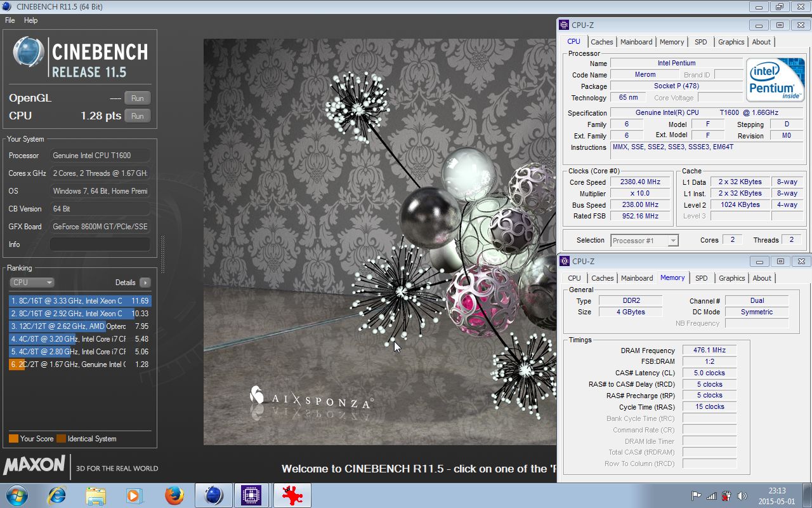Click the ranking Details arrow button
The width and height of the screenshot is (812, 508).
coord(145,283)
